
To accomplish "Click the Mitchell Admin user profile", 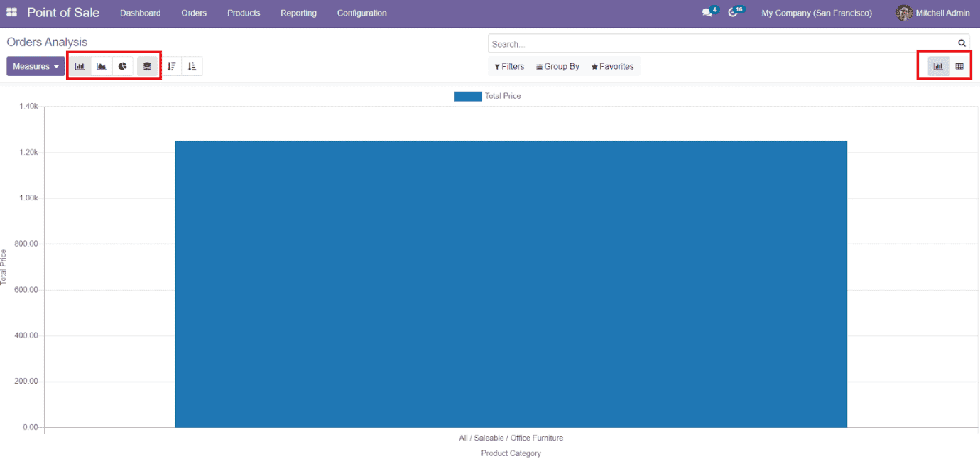I will point(932,12).
